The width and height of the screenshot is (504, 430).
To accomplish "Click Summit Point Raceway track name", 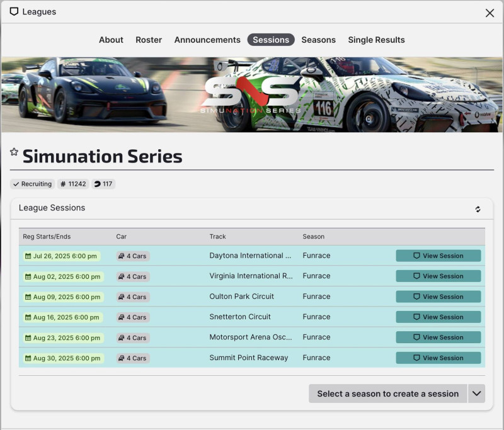I will [249, 358].
